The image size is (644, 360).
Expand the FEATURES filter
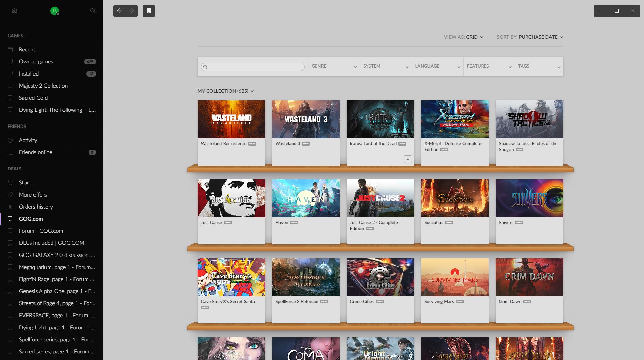coord(489,67)
